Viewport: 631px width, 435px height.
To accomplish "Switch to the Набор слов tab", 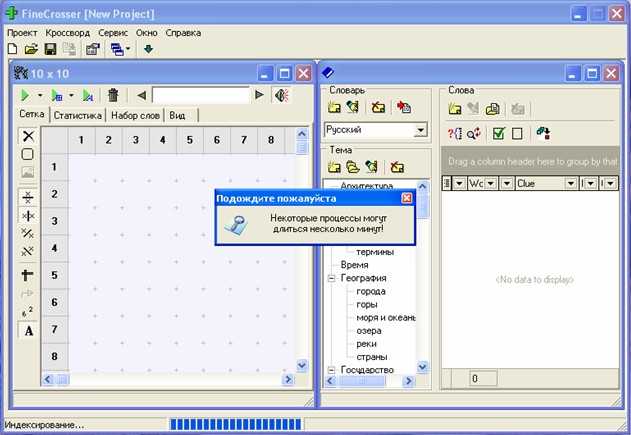I will coord(135,115).
